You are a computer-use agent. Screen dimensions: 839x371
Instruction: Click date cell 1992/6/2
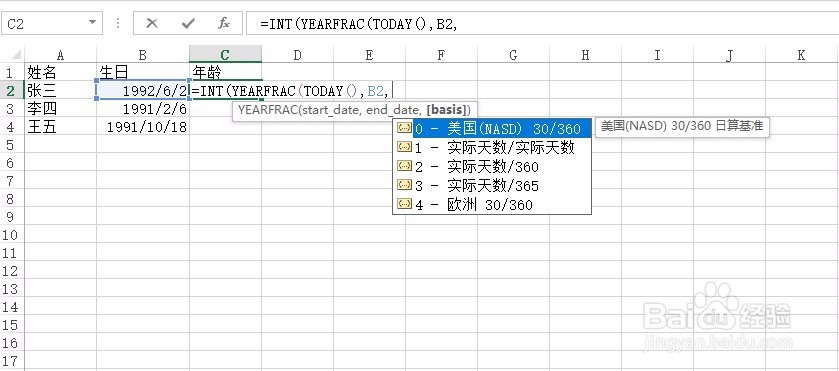[143, 90]
